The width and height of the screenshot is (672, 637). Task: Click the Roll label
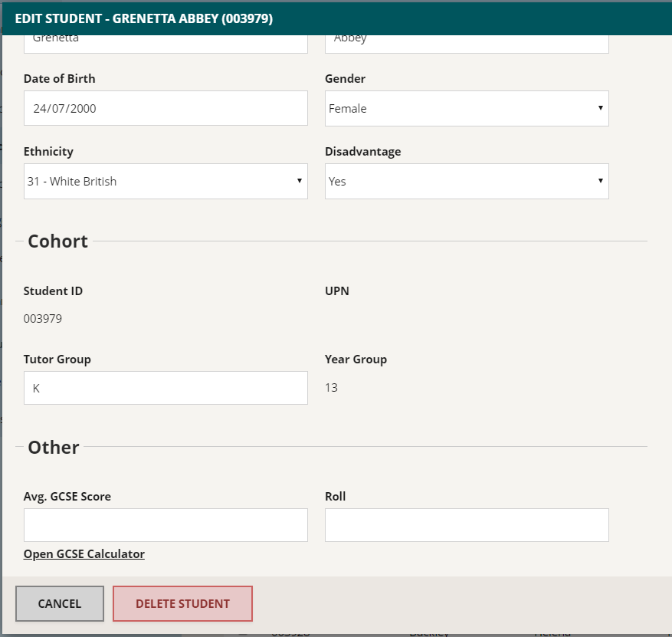pos(335,497)
